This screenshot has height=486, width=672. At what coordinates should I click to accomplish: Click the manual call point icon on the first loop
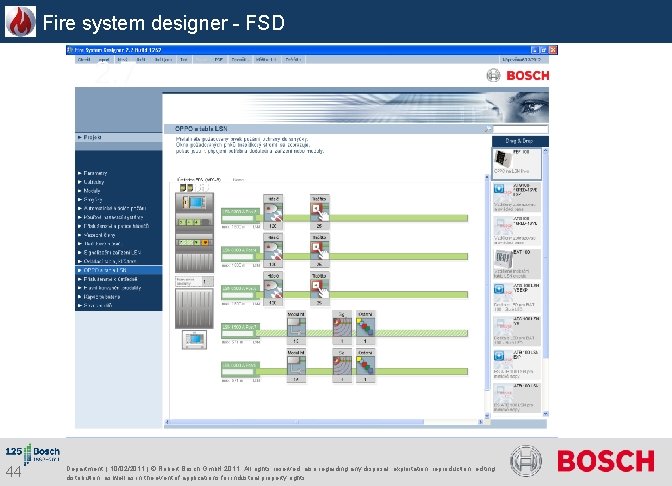320,213
